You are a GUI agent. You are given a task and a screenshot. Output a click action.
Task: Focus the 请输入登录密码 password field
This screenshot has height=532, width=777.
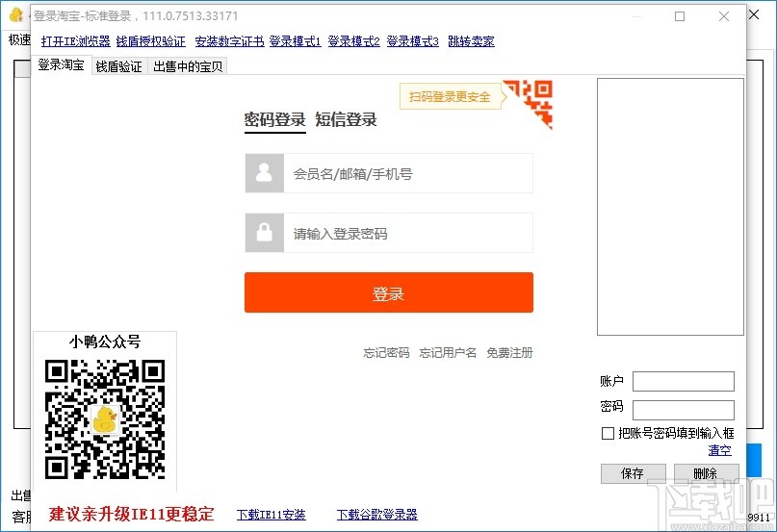pyautogui.click(x=408, y=233)
